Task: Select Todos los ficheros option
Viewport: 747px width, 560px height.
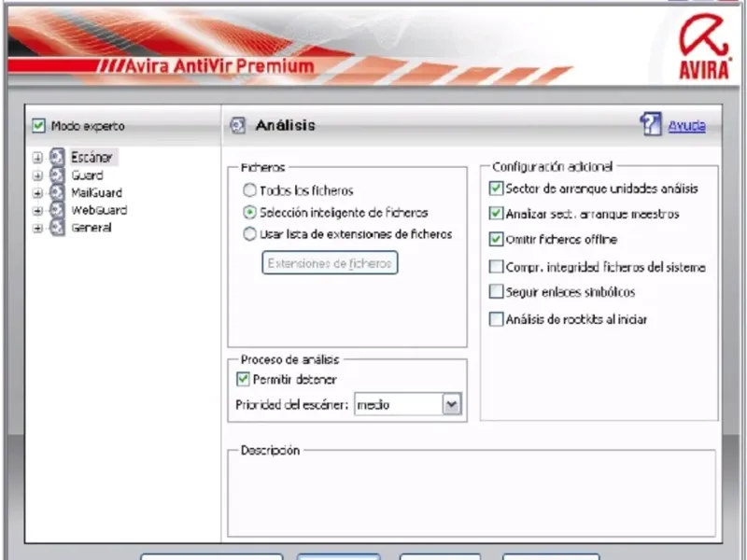Action: pos(249,190)
